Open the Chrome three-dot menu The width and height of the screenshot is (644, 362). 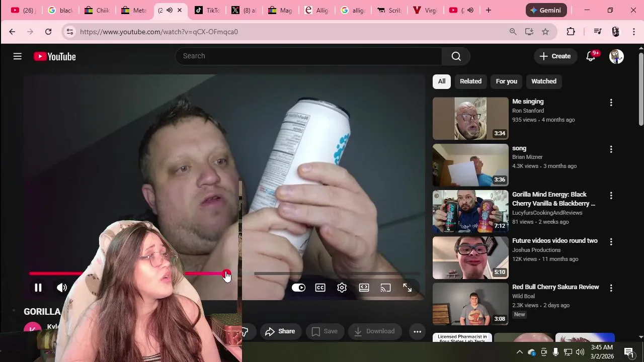point(634,32)
